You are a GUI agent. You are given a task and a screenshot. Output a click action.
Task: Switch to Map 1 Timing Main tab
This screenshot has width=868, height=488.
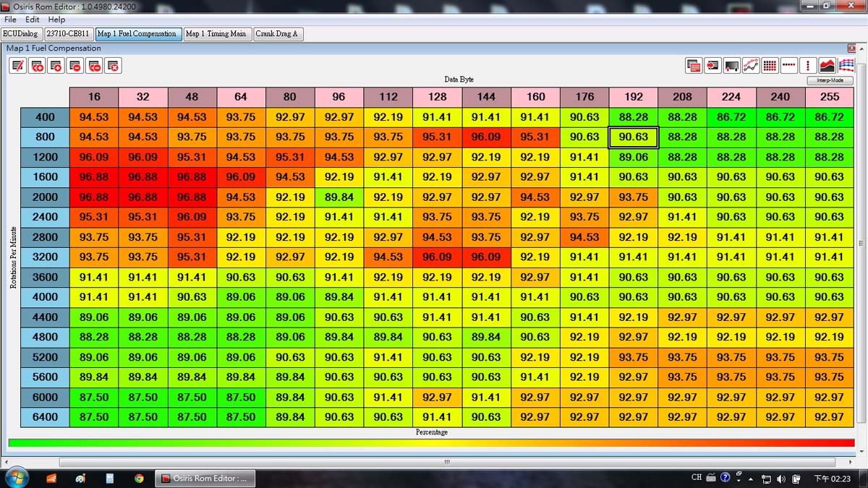(216, 34)
